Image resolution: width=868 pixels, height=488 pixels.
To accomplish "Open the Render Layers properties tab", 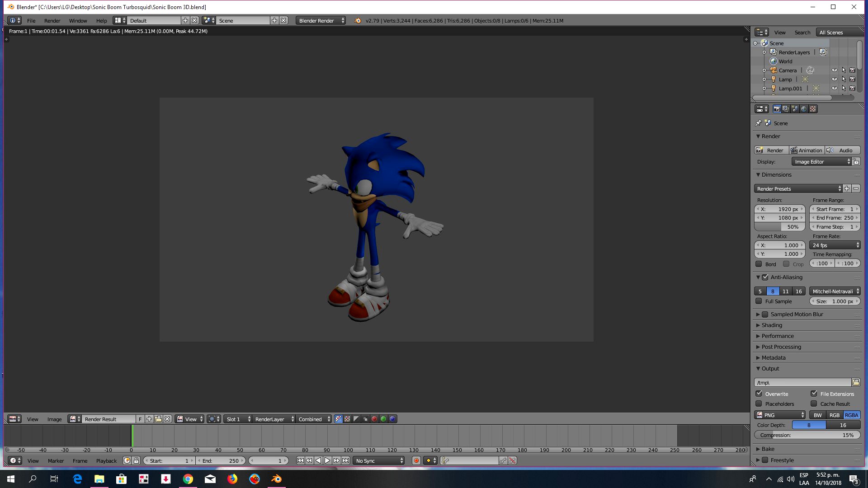I will pyautogui.click(x=786, y=109).
